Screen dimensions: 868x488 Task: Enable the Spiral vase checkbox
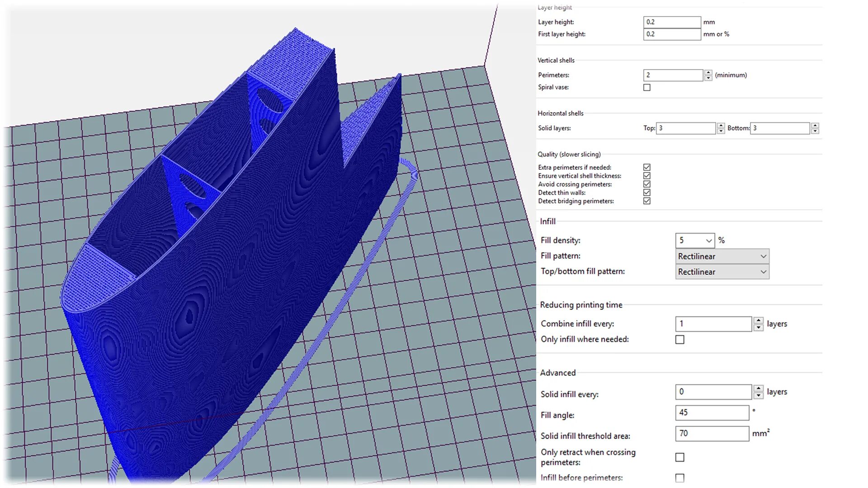[x=647, y=88]
